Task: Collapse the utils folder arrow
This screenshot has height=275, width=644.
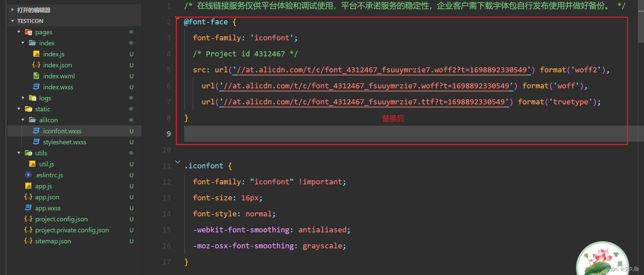Action: tap(19, 153)
